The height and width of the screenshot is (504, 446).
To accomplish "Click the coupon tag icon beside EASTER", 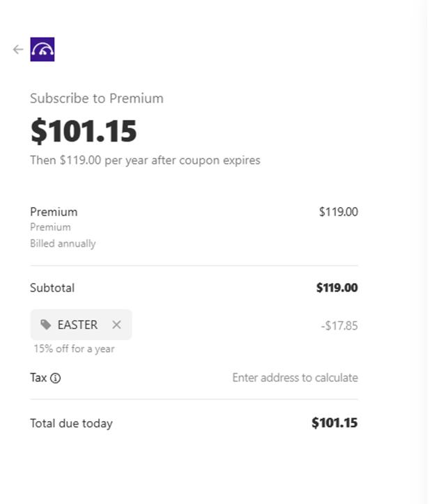I will click(x=46, y=325).
